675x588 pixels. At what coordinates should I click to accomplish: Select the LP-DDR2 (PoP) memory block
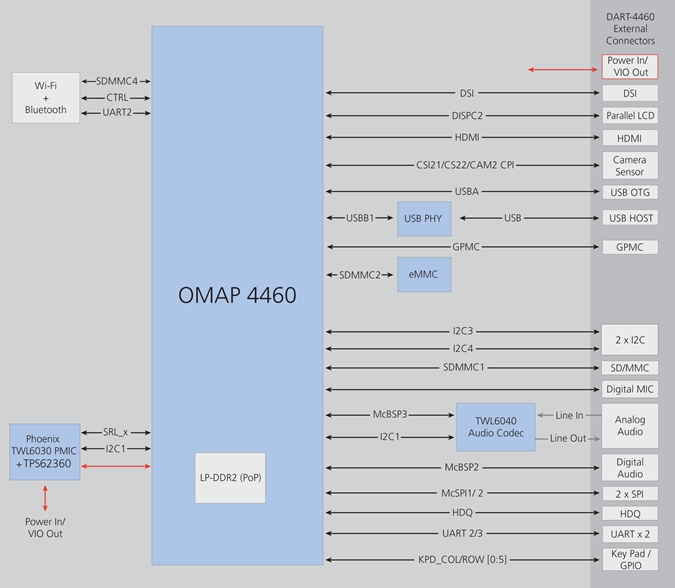pyautogui.click(x=230, y=478)
